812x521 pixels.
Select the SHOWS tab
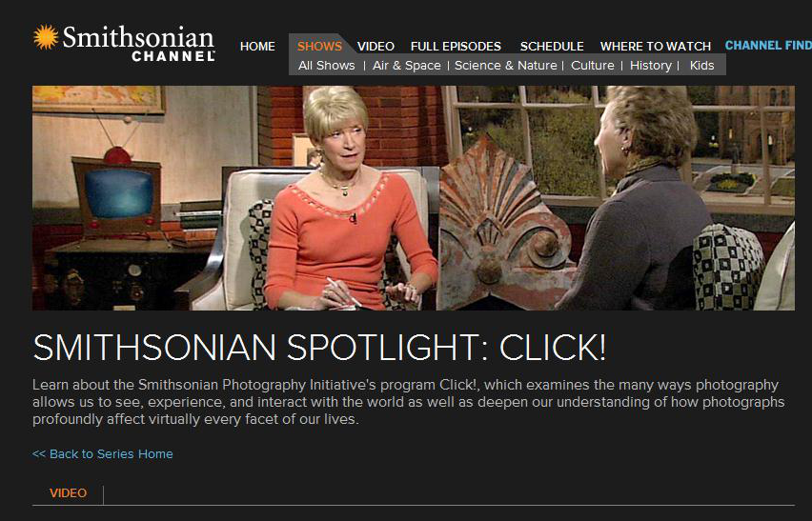point(319,46)
